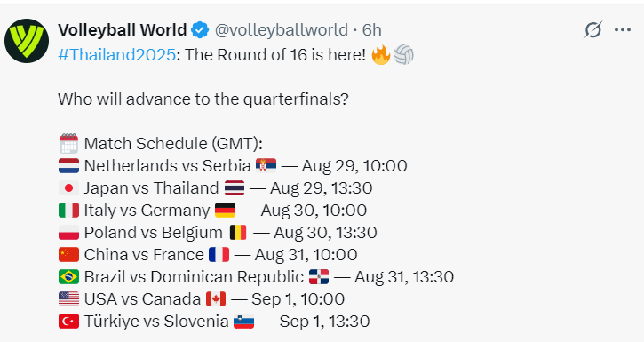
Task: Click the volleyball emoji
Action: pyautogui.click(x=403, y=55)
